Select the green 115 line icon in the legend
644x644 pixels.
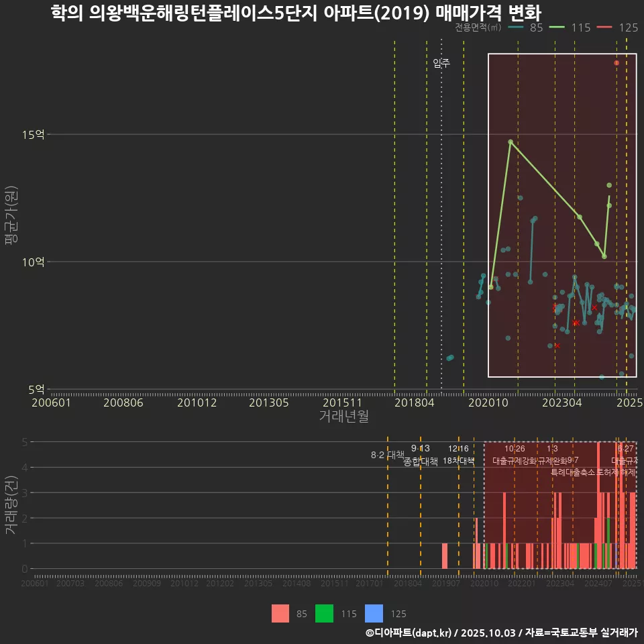tap(556, 28)
